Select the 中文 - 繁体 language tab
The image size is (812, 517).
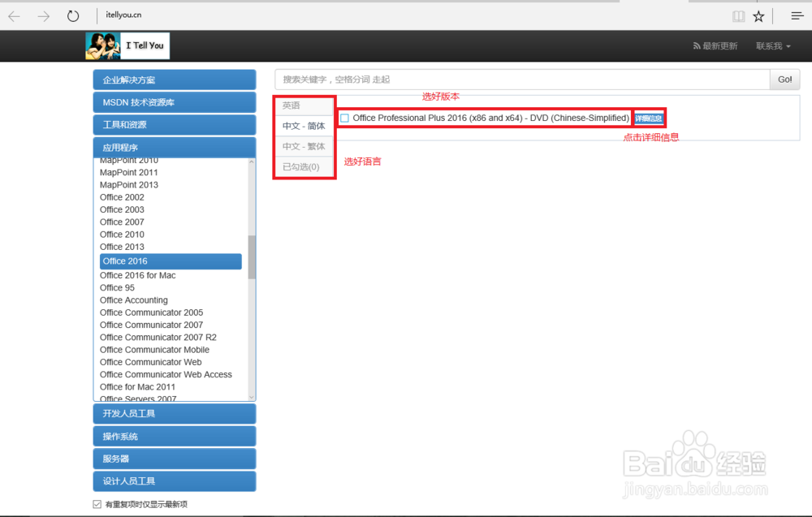click(x=304, y=146)
